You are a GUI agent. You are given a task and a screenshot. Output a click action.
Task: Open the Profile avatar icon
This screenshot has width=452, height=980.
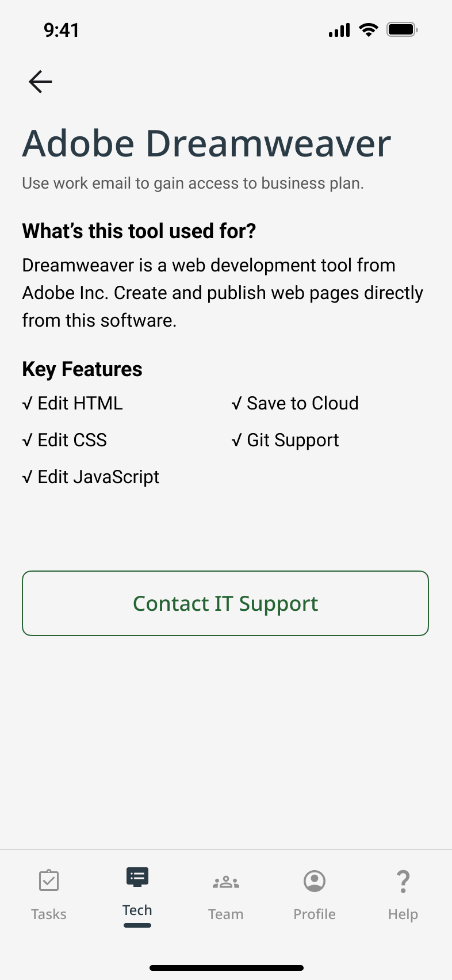315,881
